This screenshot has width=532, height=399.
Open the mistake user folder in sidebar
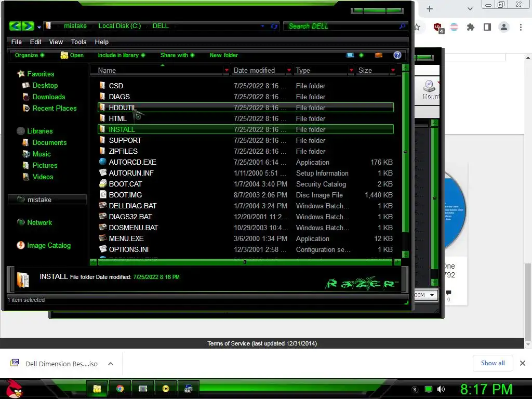[x=47, y=199]
